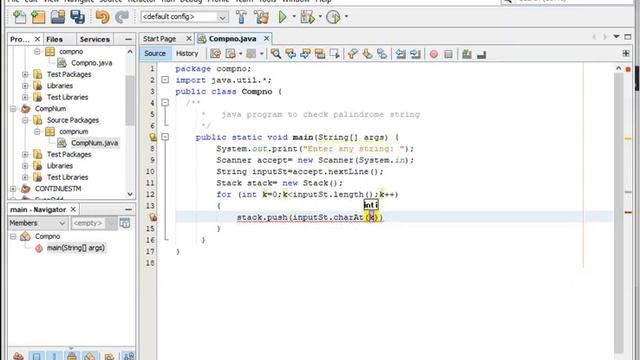Click the New Project toolbar icon
Image resolution: width=640 pixels, height=360 pixels.
38,17
